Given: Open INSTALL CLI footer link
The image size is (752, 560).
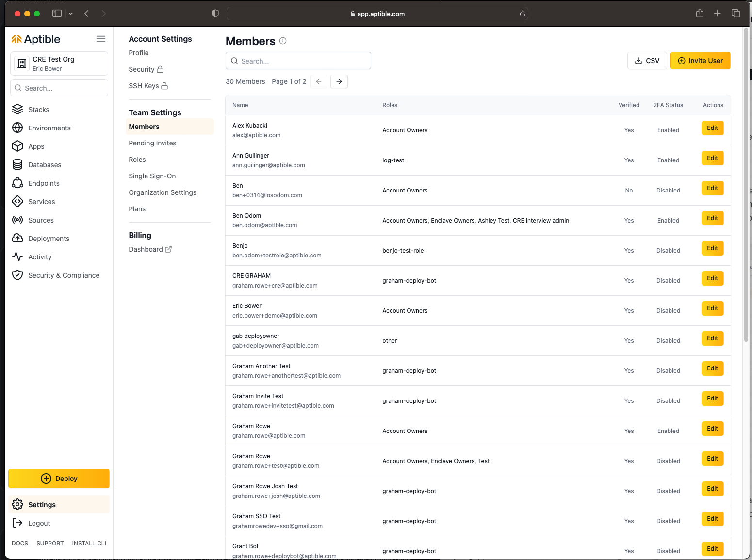Looking at the screenshot, I should [x=89, y=544].
